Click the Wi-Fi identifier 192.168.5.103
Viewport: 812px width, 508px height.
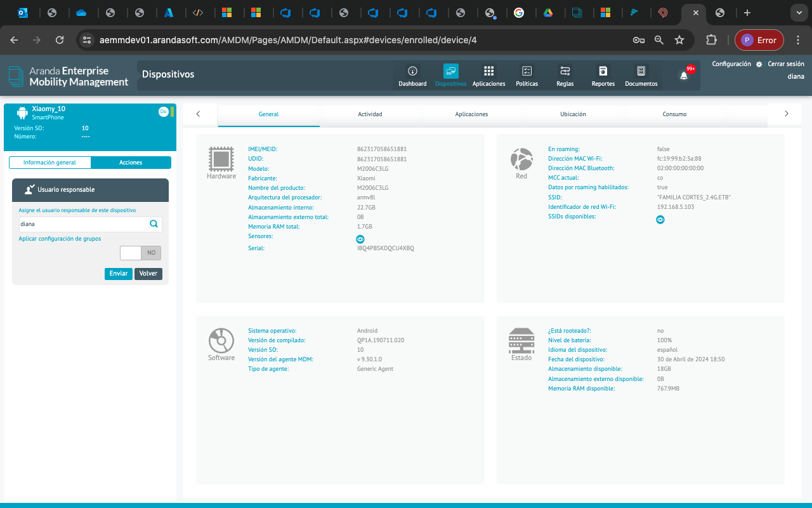(x=676, y=207)
